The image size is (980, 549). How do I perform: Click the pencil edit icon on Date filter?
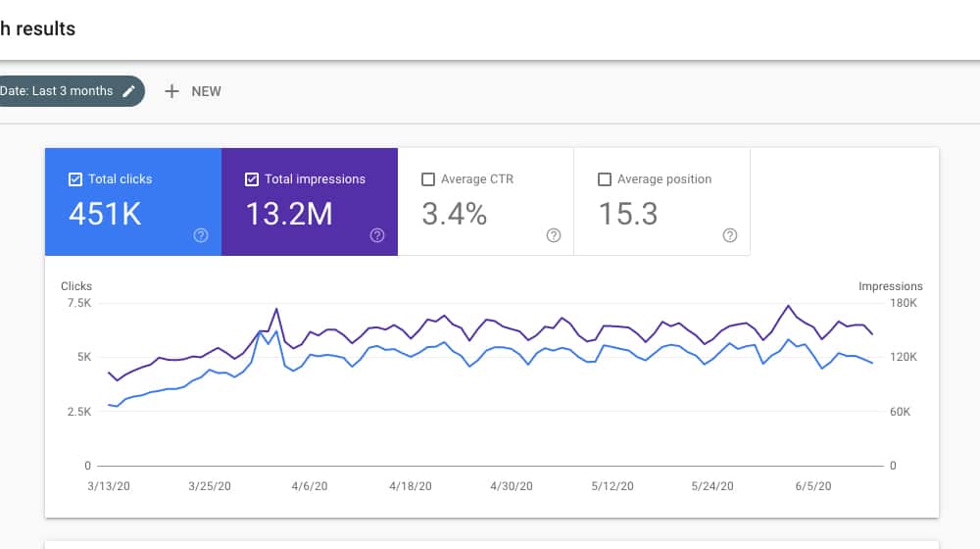pos(129,91)
